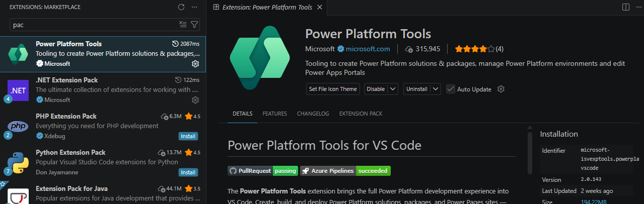Switch to the FEATURES tab
This screenshot has width=644, height=204.
pyautogui.click(x=274, y=114)
